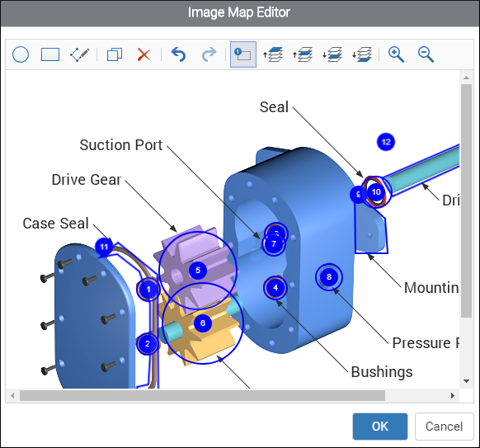Cancel the Image Map Editor dialog
The width and height of the screenshot is (480, 448).
444,427
